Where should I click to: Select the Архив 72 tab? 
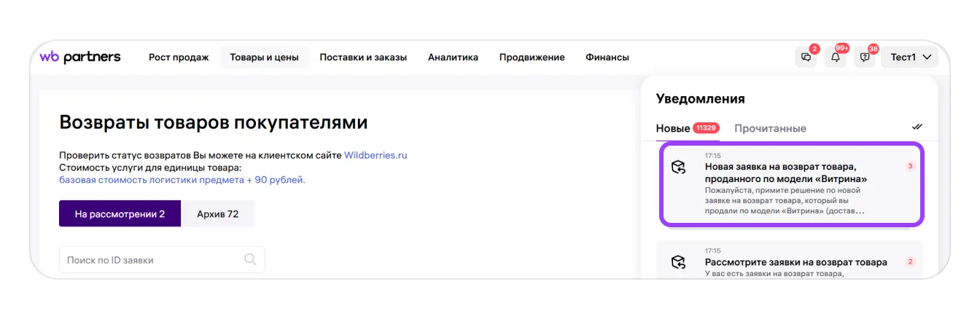(217, 214)
